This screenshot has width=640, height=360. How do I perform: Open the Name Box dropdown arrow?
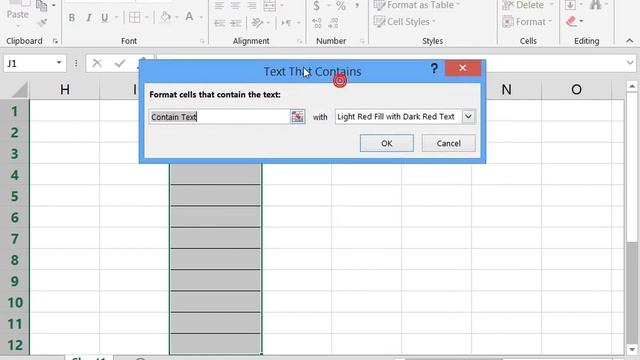coord(59,63)
